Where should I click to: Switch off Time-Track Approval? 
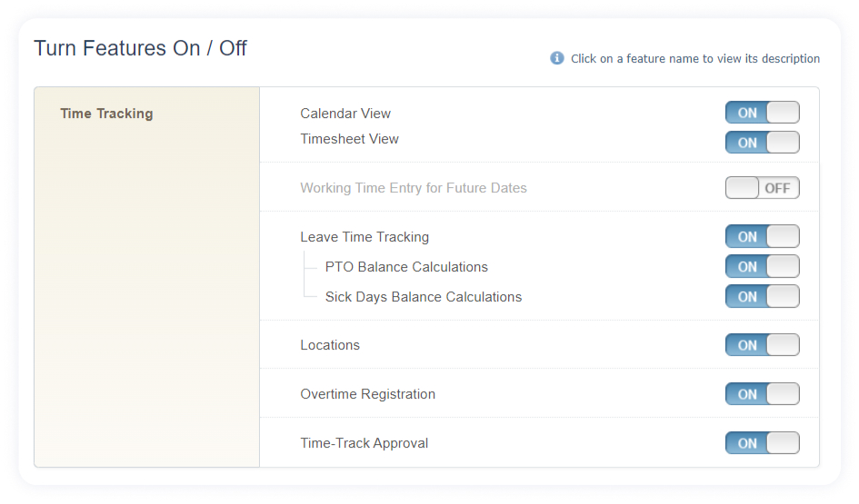click(x=762, y=443)
